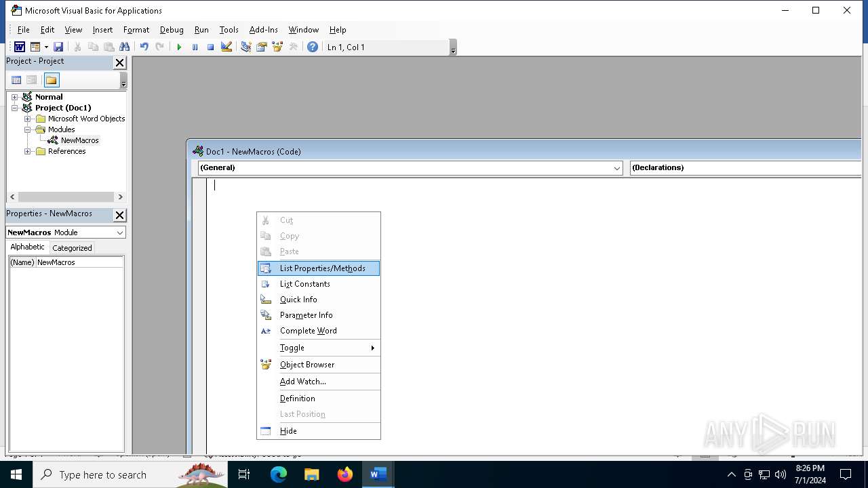Choose List Constants from context menu
868x488 pixels.
click(x=319, y=284)
